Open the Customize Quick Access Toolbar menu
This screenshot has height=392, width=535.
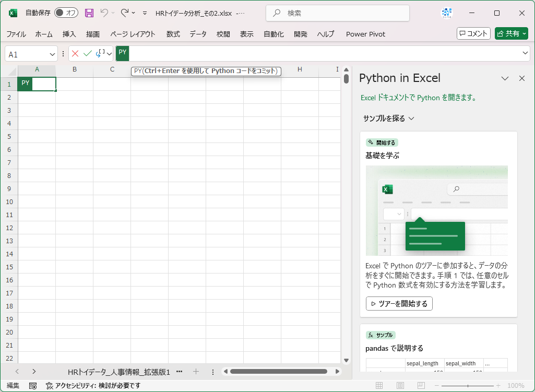(x=145, y=13)
